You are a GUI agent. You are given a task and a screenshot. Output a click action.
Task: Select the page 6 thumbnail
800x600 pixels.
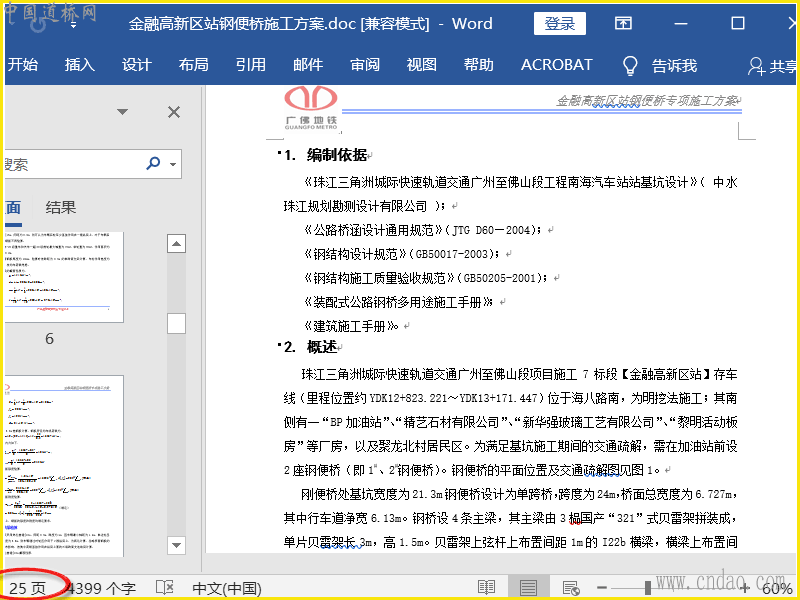64,277
